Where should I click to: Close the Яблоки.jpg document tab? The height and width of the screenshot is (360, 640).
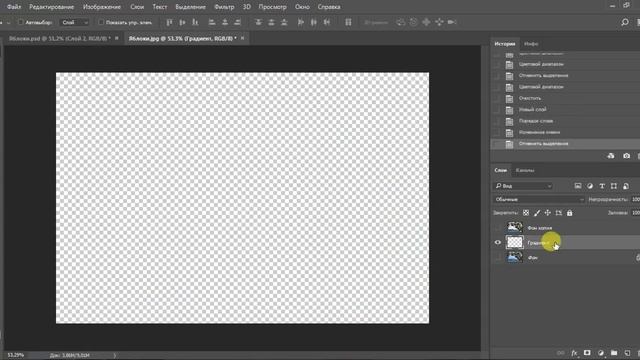click(242, 38)
